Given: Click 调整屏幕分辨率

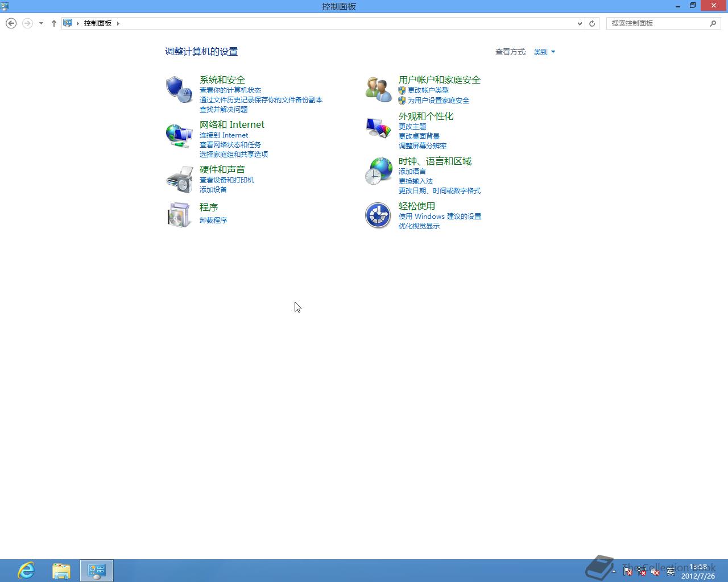Looking at the screenshot, I should coord(423,145).
